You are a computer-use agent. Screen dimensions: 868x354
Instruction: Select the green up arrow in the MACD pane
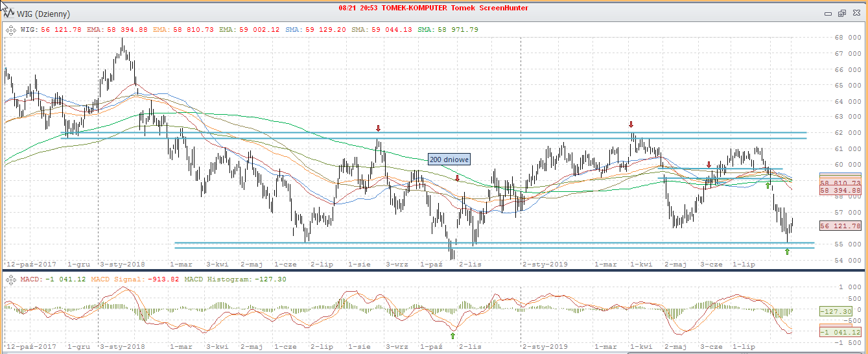[x=452, y=335]
